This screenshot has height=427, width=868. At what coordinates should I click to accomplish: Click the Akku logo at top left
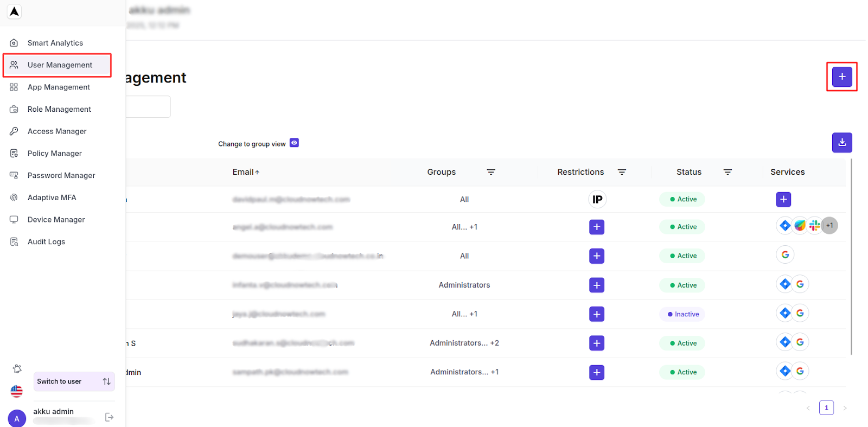pos(15,11)
